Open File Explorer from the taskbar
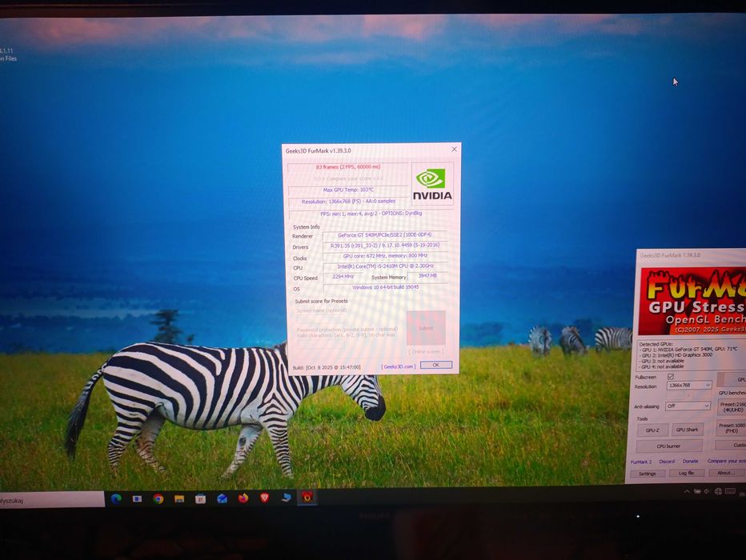The image size is (746, 560). [x=179, y=498]
